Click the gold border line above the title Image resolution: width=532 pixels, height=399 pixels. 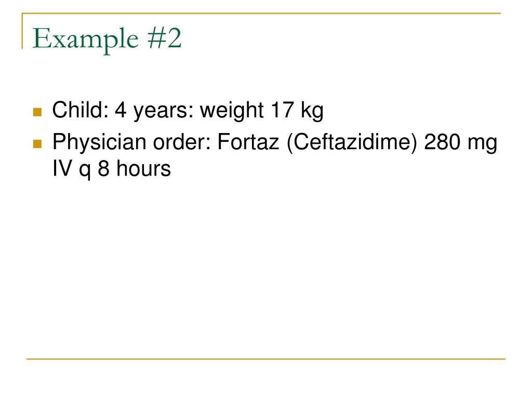pos(261,14)
